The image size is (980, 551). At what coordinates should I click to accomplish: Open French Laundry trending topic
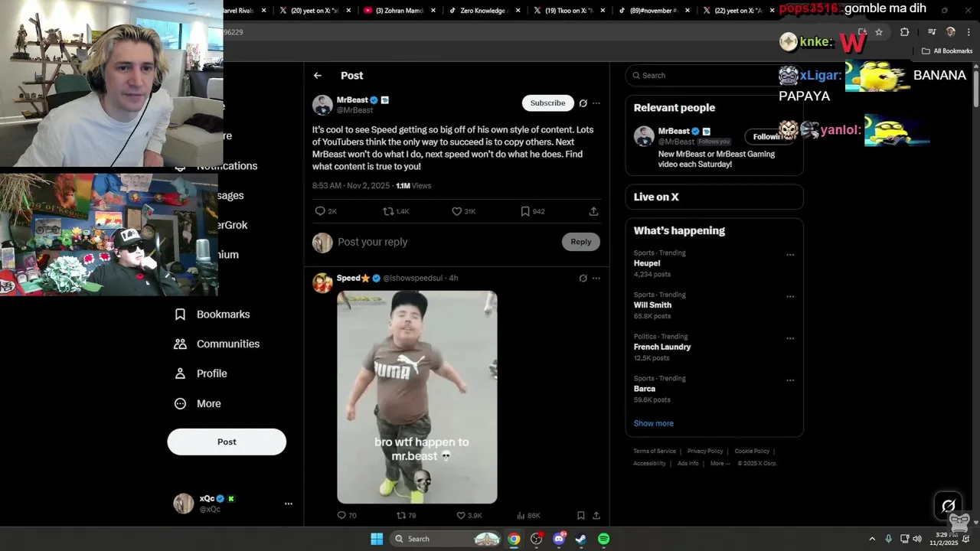[662, 347]
